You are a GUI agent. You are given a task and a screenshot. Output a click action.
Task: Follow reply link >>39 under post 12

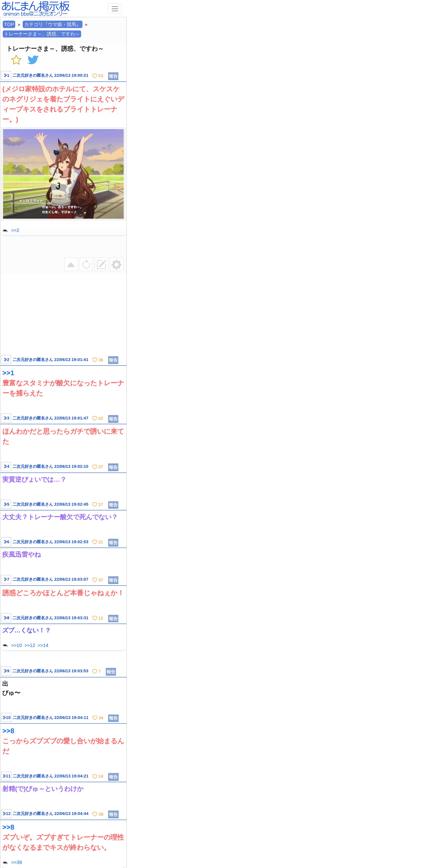click(17, 862)
